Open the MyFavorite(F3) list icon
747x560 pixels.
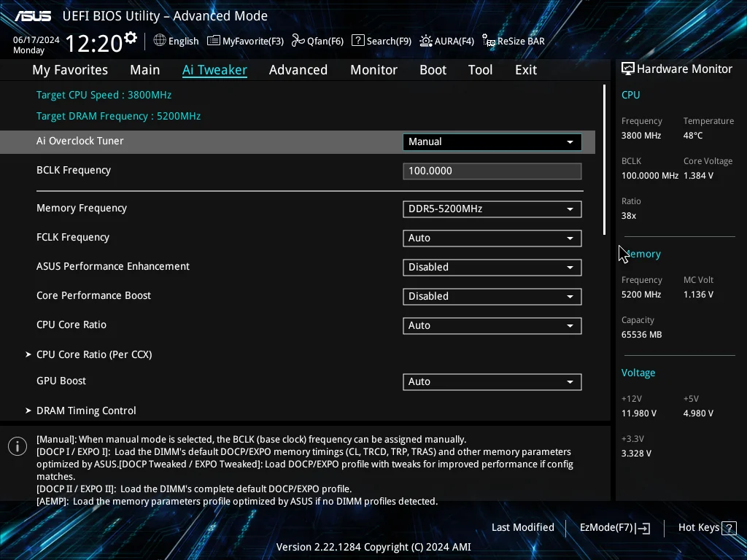(214, 41)
